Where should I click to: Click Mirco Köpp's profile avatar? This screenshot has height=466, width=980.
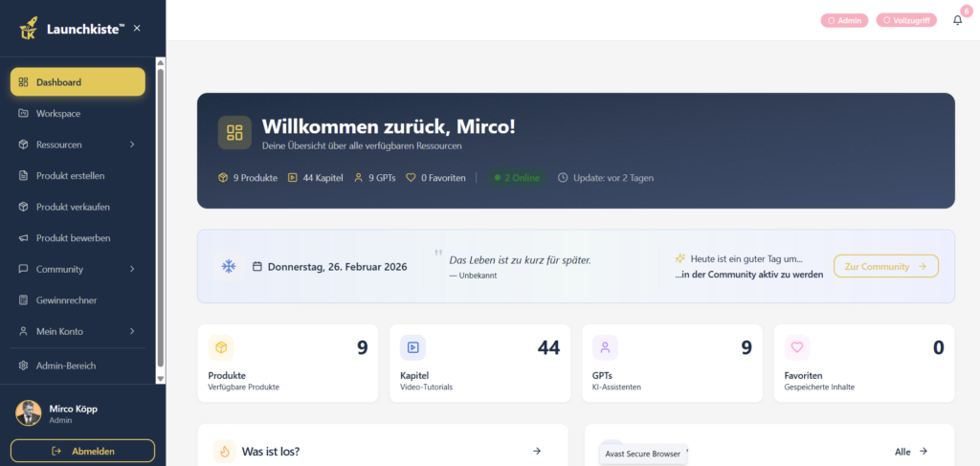28,413
